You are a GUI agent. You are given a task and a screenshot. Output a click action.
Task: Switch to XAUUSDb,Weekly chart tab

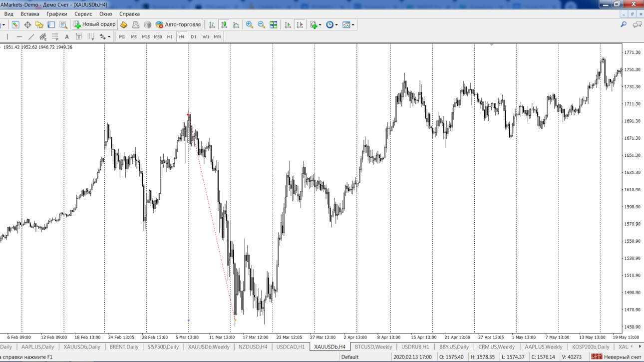209,347
